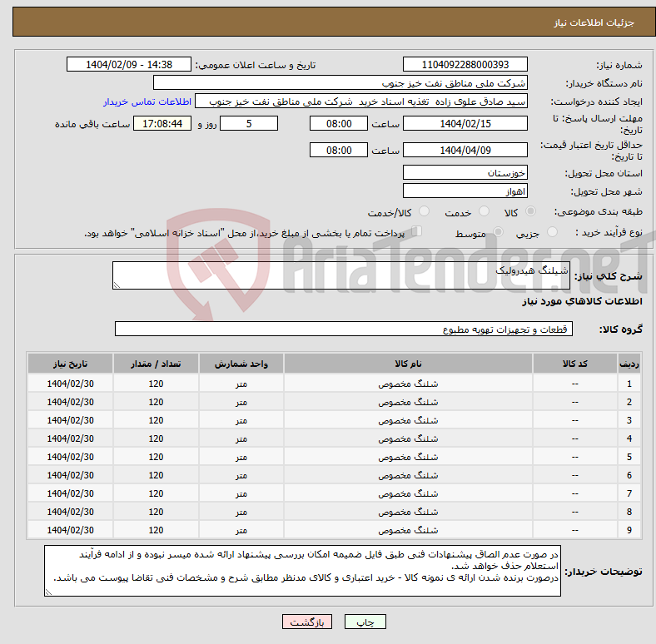Click the remaining days field showing 5
Screen dimensions: 656x644
pyautogui.click(x=249, y=123)
